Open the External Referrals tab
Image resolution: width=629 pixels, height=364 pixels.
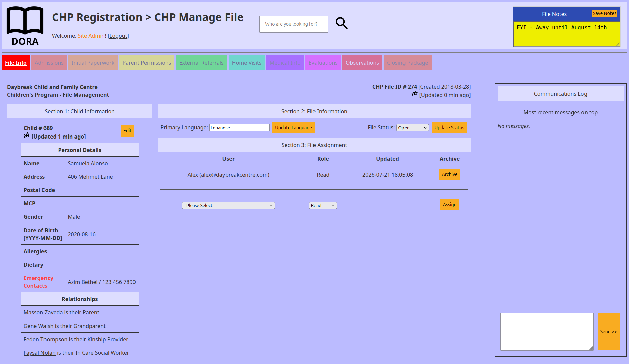(x=201, y=63)
